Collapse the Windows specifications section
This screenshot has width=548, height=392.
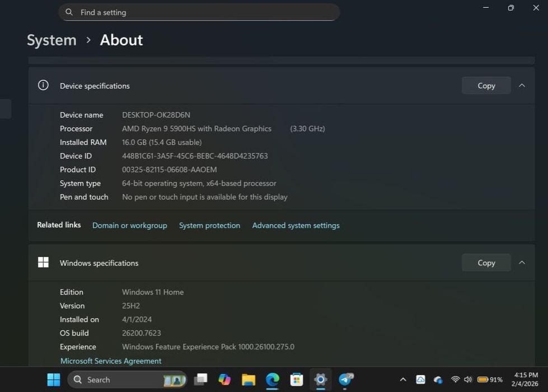[522, 263]
